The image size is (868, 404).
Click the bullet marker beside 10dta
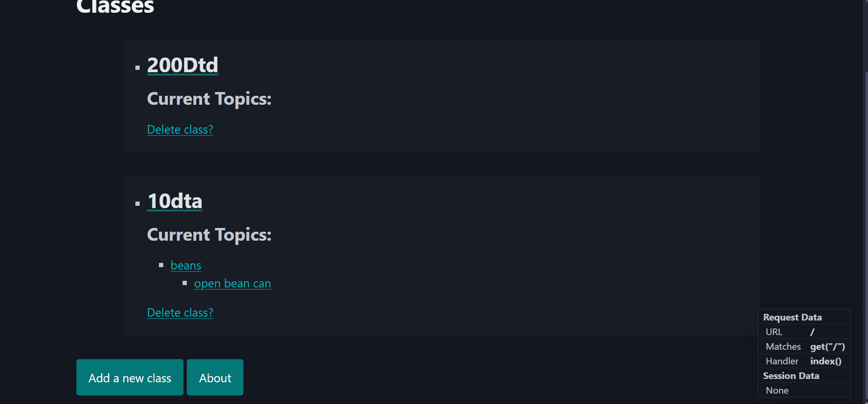pyautogui.click(x=138, y=203)
